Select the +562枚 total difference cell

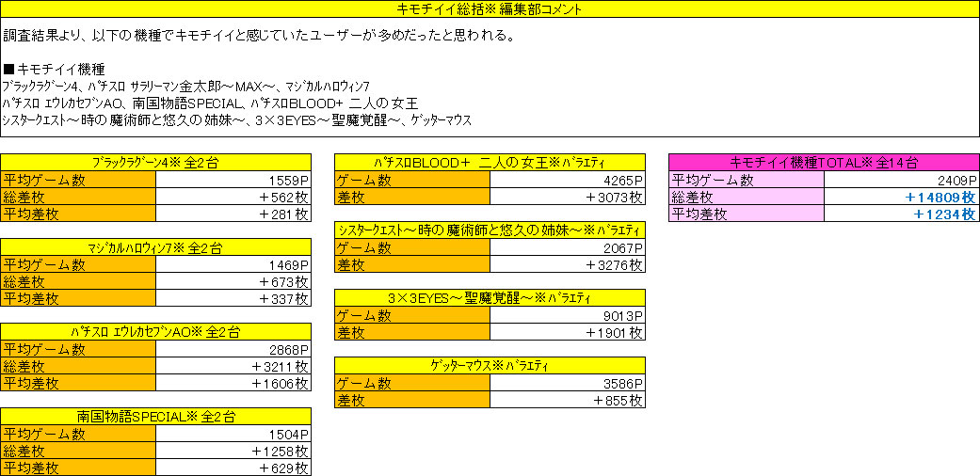pyautogui.click(x=233, y=197)
